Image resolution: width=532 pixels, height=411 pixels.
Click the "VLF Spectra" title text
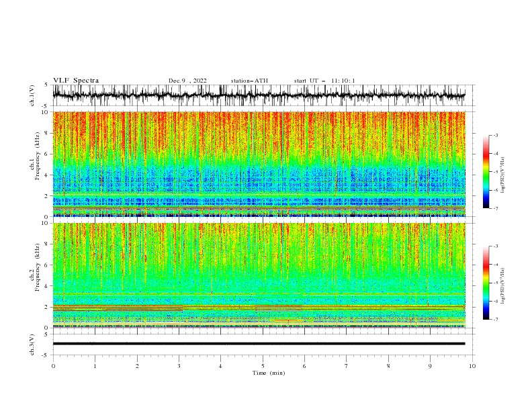[76, 81]
